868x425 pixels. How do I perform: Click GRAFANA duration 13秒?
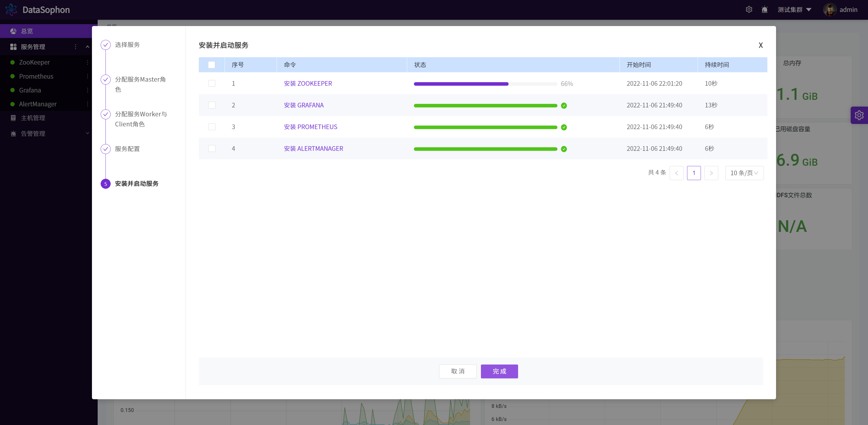click(711, 105)
